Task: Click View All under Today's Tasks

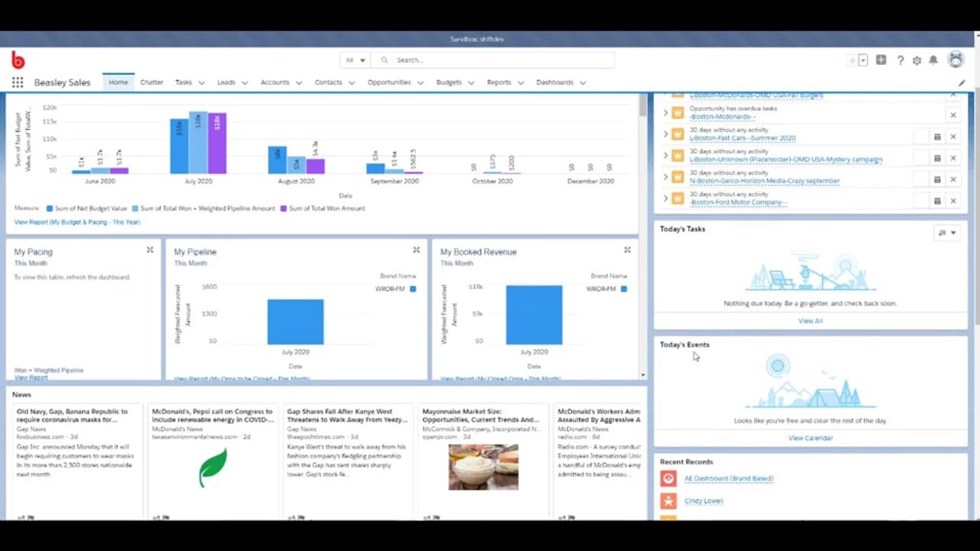Action: (x=810, y=321)
